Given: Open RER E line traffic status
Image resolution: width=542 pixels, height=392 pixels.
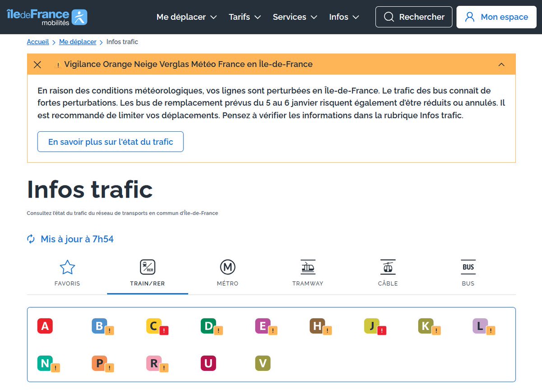Looking at the screenshot, I should point(262,326).
